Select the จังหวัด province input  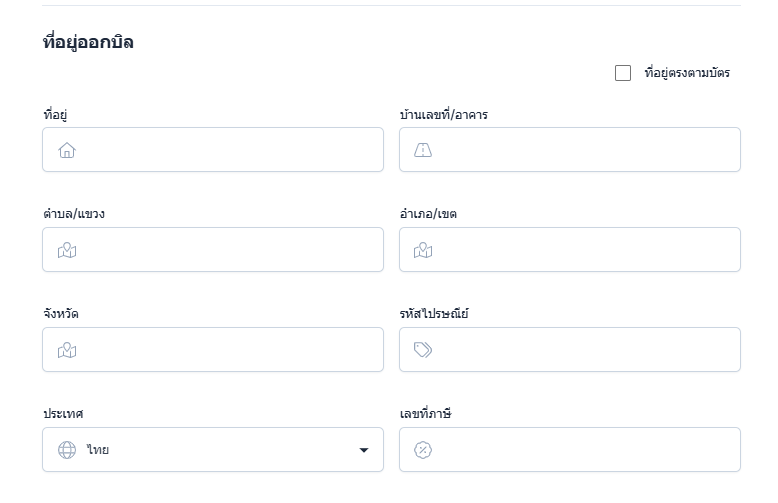pos(225,350)
